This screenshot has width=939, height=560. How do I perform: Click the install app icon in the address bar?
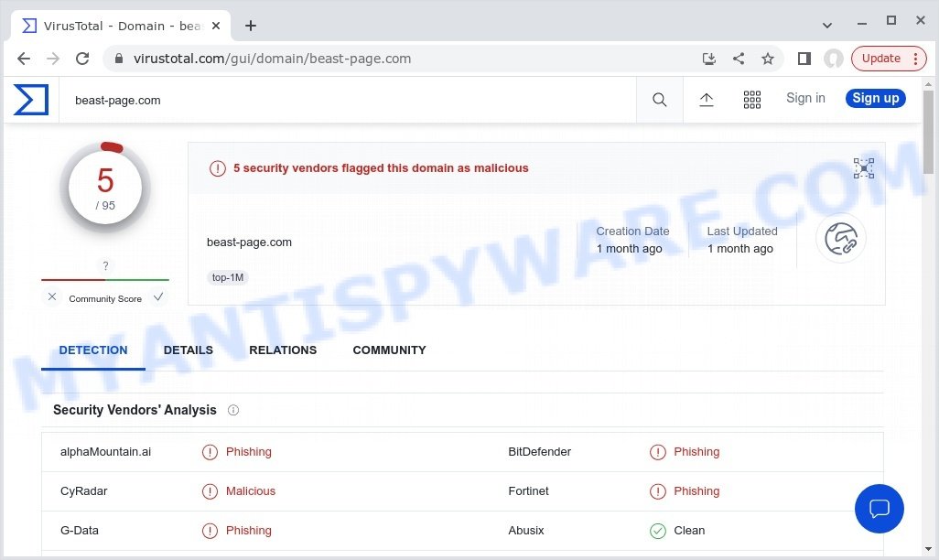coord(709,59)
